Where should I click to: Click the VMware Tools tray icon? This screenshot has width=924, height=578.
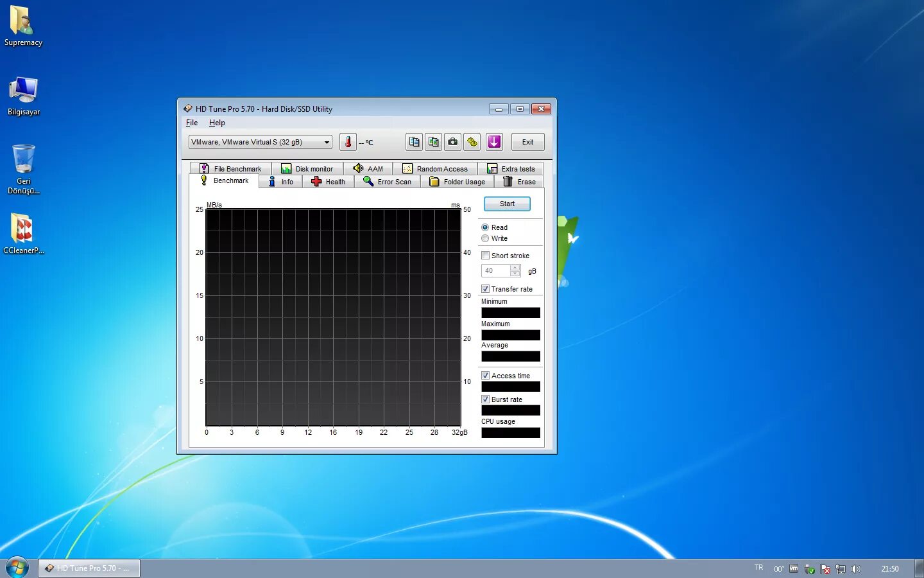point(794,569)
